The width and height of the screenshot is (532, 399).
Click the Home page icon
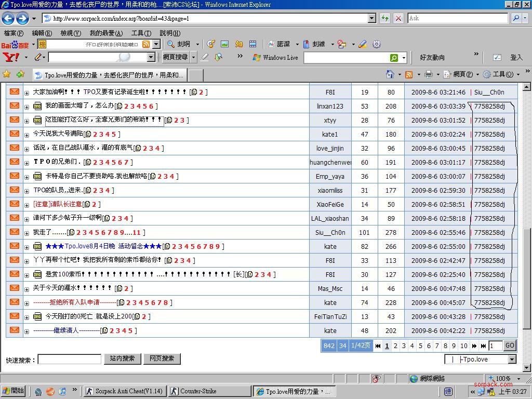click(x=390, y=74)
